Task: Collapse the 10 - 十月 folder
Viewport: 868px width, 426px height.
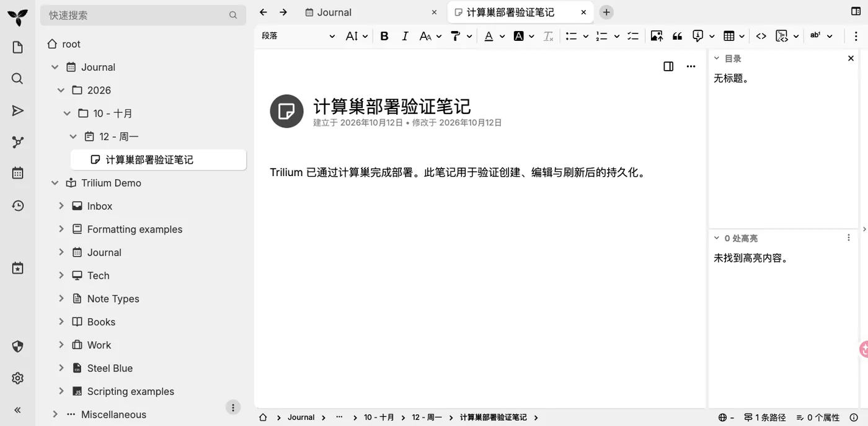Action: 67,113
